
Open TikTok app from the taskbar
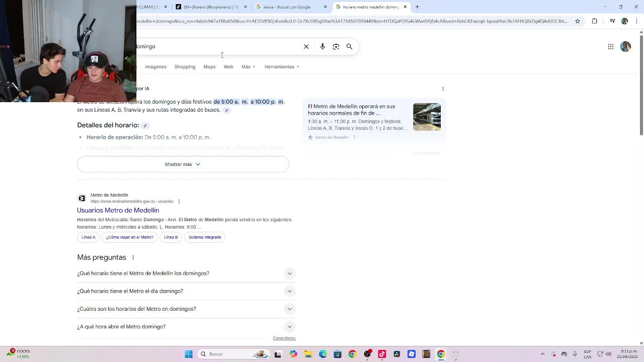click(382, 354)
